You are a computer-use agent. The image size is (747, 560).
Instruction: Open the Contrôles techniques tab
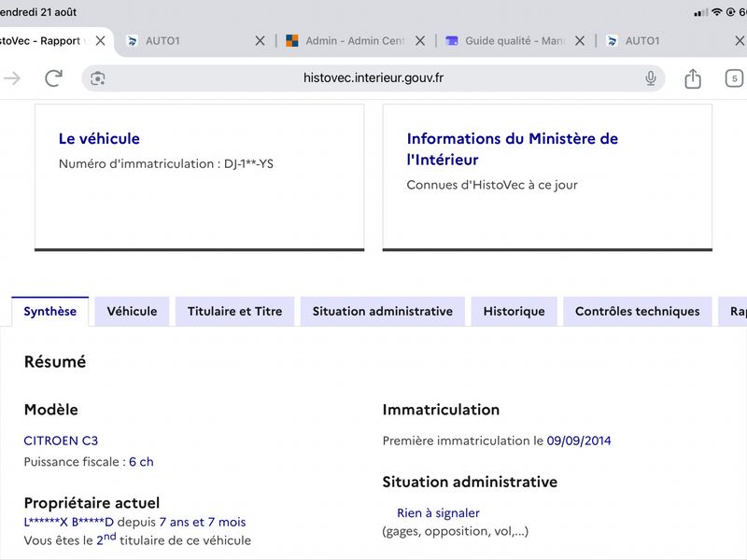[638, 312]
